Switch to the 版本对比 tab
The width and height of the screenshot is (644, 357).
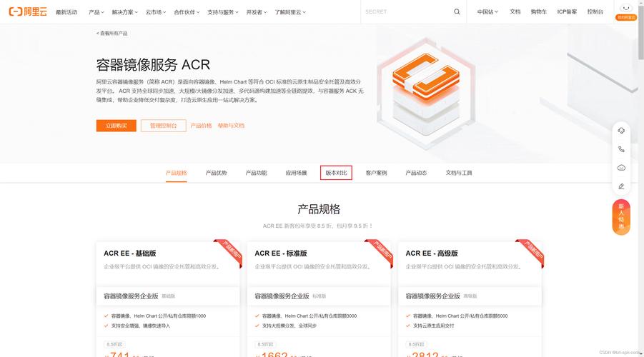(x=336, y=173)
